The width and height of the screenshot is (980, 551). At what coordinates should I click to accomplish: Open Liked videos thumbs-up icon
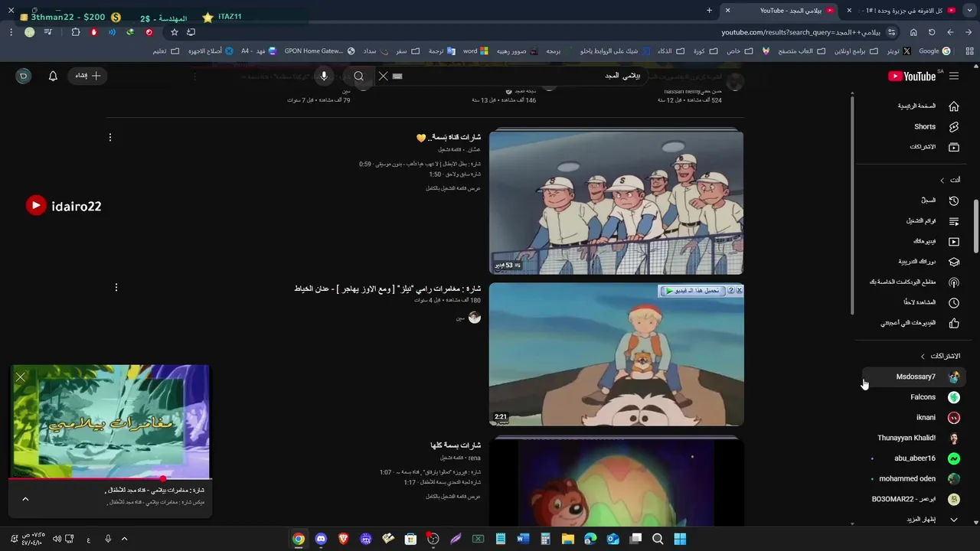coord(954,324)
